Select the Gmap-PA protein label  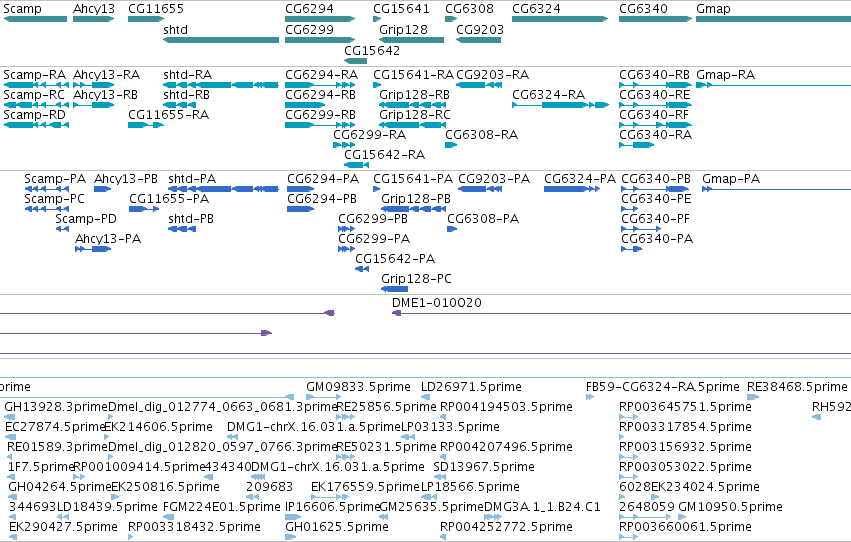click(x=731, y=179)
